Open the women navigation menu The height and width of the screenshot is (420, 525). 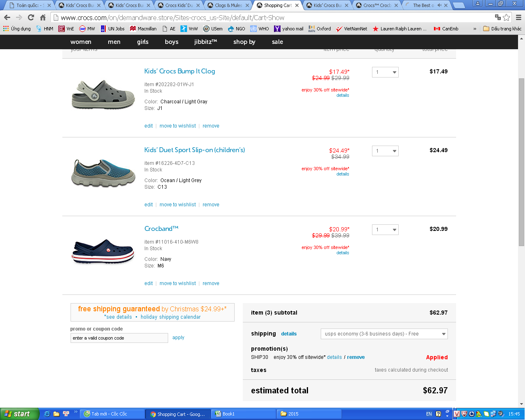(81, 42)
